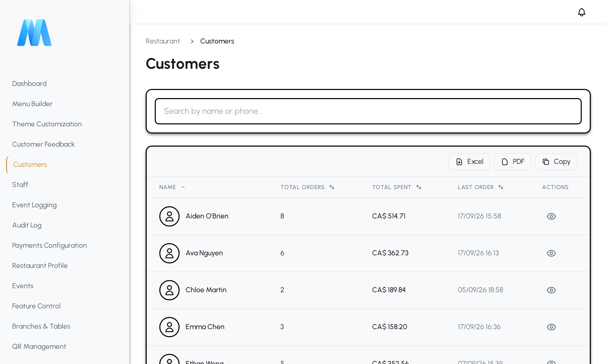This screenshot has height=364, width=607.
Task: Click last order 17/09/26 15:58
Action: [x=479, y=216]
